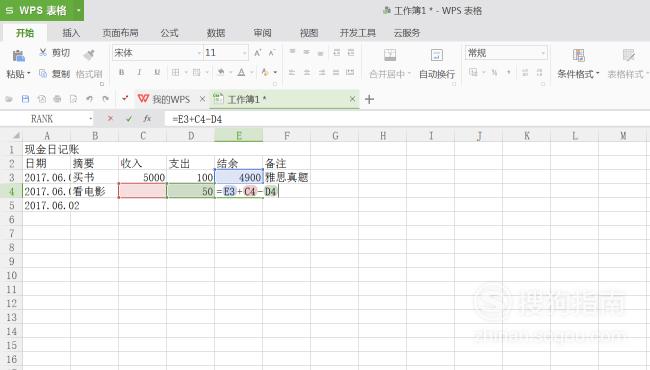The height and width of the screenshot is (370, 650).
Task: Click the Open folder icon in quick toolbar
Action: 9,99
